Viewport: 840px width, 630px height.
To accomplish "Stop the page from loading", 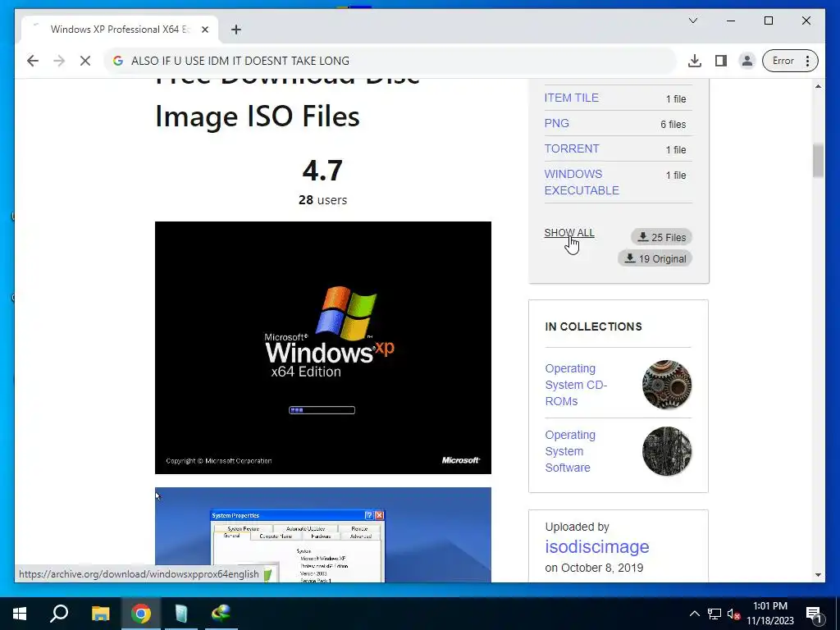I will [85, 61].
